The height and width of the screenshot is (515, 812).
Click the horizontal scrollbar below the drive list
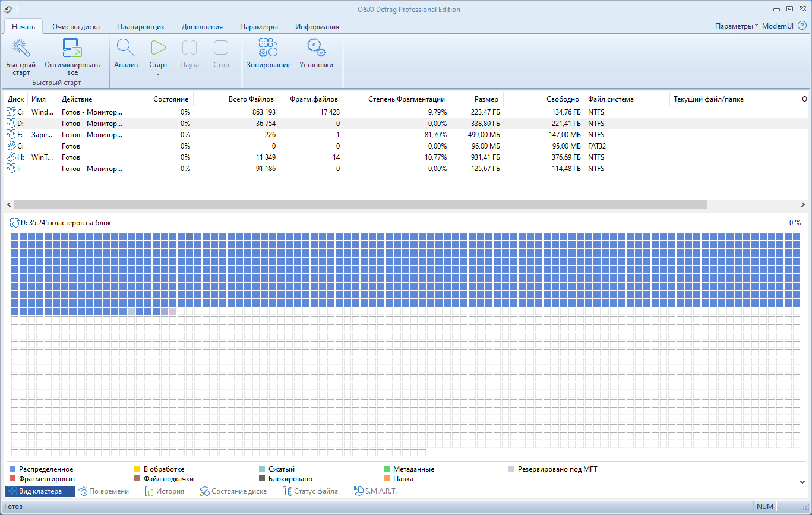point(356,204)
